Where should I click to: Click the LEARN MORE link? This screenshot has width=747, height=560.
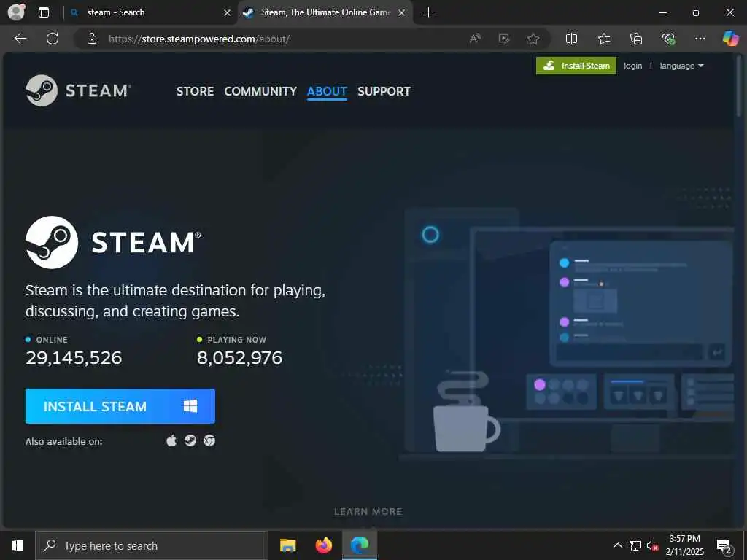tap(368, 511)
